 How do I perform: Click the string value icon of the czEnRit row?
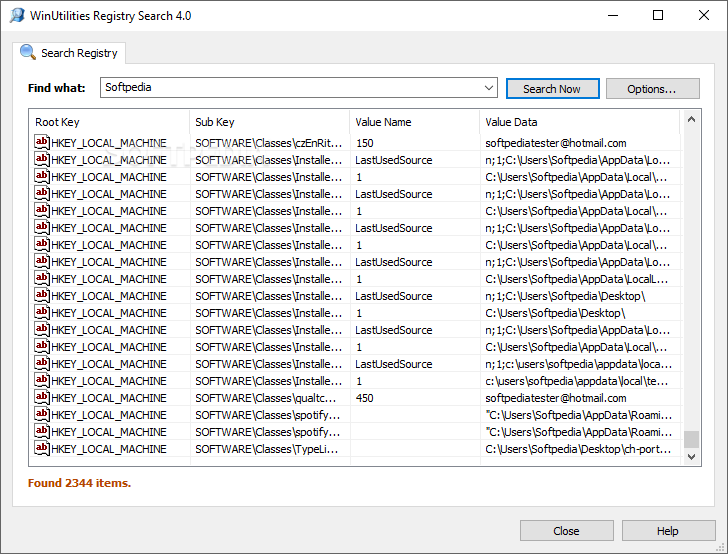click(x=42, y=142)
